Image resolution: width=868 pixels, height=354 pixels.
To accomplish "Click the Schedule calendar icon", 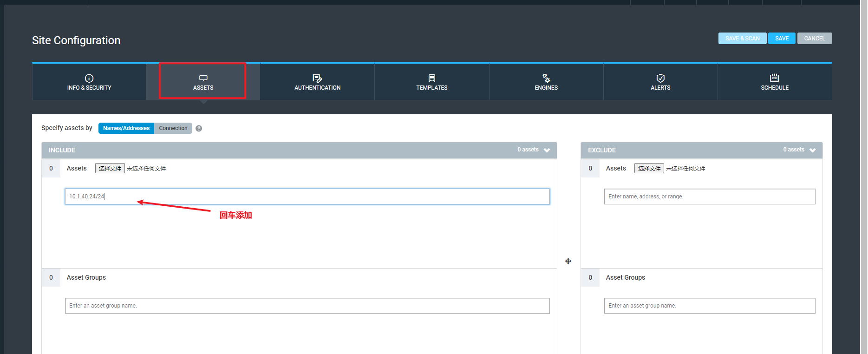I will coord(775,78).
